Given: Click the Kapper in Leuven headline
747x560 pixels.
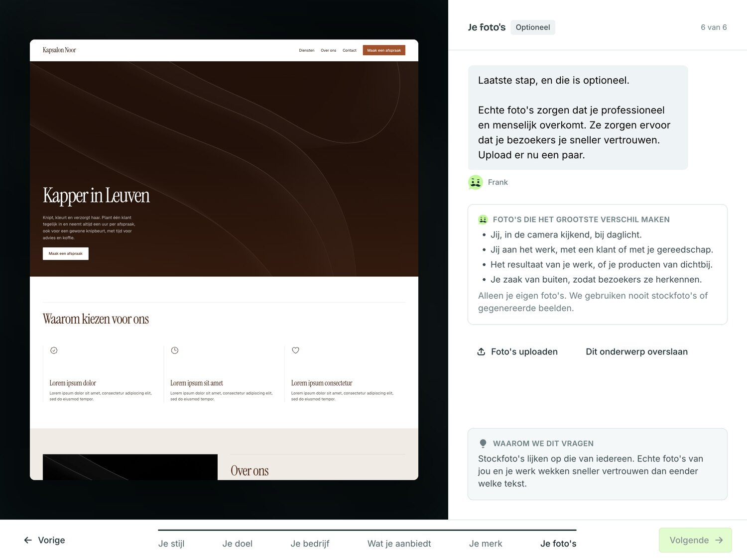Looking at the screenshot, I should (x=96, y=196).
